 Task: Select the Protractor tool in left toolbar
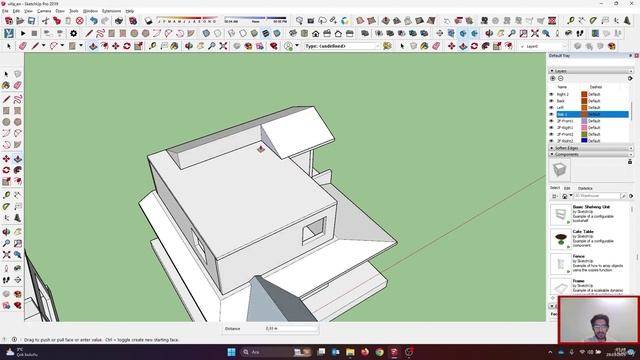coord(6,207)
